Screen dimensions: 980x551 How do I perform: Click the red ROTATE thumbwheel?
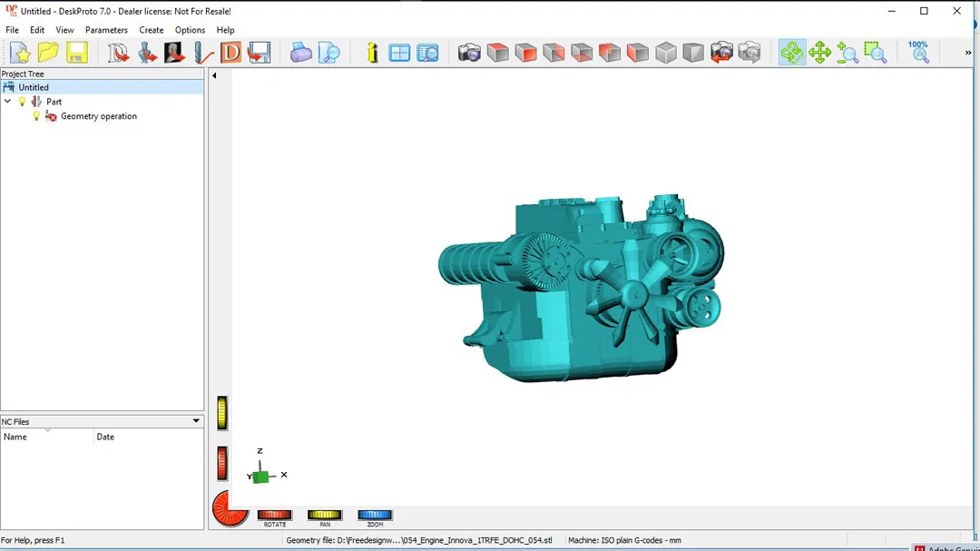coord(274,515)
